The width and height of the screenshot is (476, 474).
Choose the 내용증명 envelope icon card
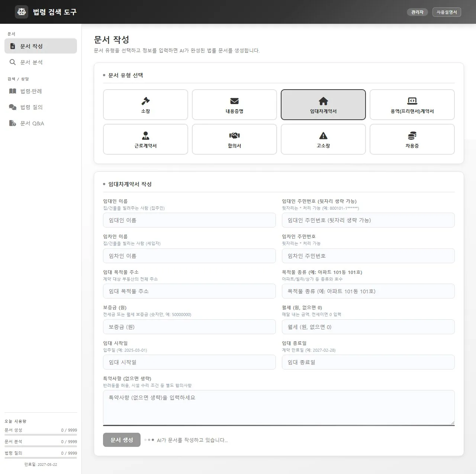tap(234, 104)
